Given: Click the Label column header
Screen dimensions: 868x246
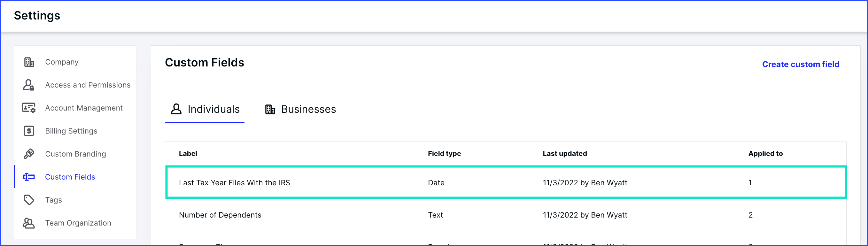Looking at the screenshot, I should pyautogui.click(x=188, y=154).
